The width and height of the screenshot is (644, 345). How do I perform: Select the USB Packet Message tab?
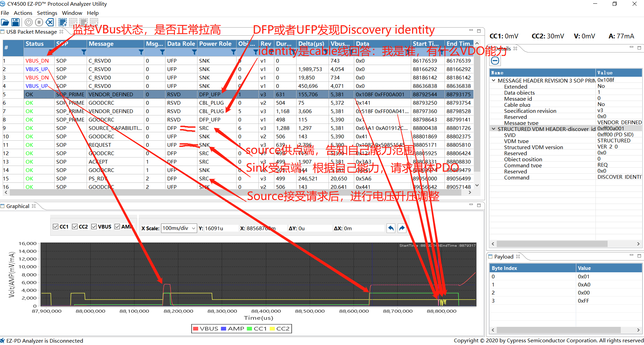point(32,32)
